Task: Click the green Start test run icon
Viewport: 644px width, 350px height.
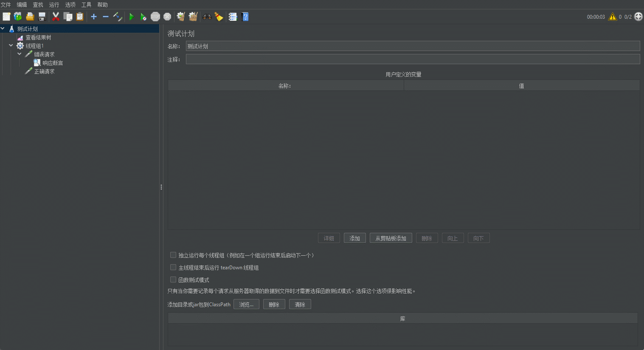Action: click(x=132, y=17)
